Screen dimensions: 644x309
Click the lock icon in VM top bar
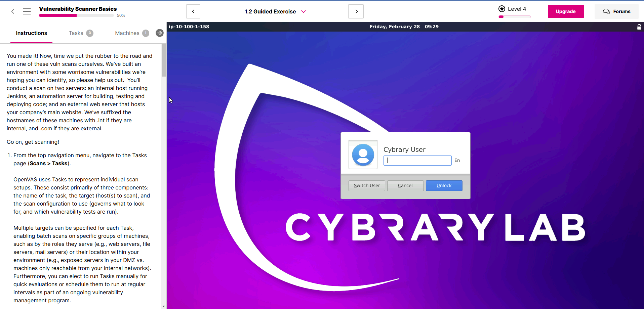(x=639, y=27)
